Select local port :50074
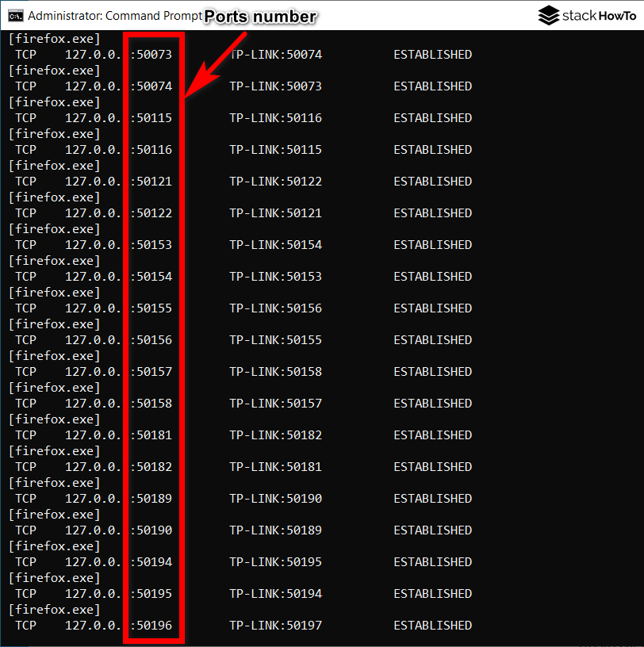Viewport: 644px width, 647px height. (x=151, y=86)
